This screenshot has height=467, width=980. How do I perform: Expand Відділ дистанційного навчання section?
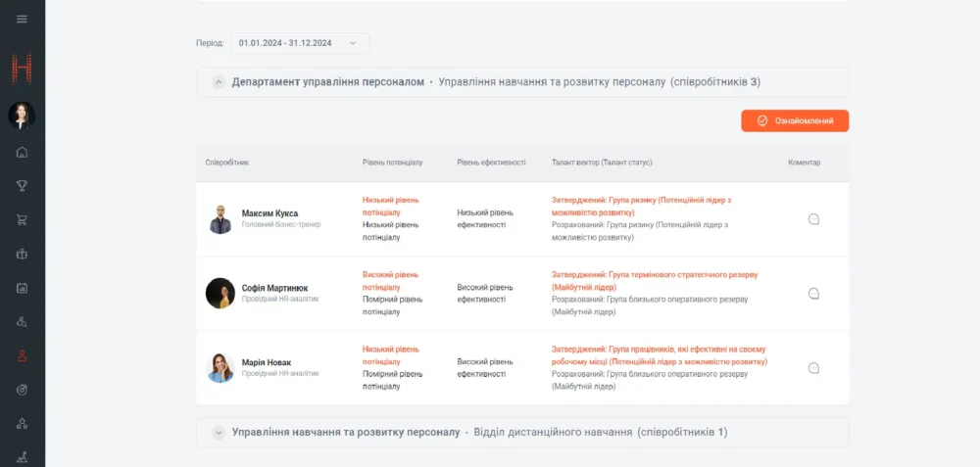[219, 432]
